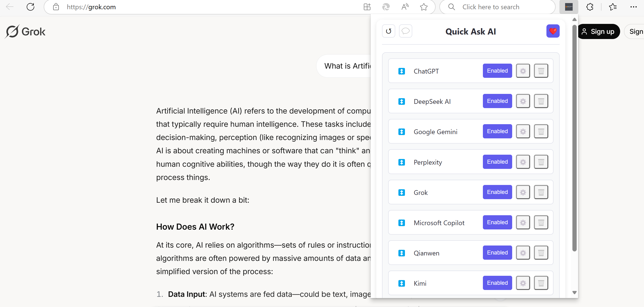Screen dimensions: 644x307
Task: Open settings gear for Grok row
Action: (x=523, y=192)
